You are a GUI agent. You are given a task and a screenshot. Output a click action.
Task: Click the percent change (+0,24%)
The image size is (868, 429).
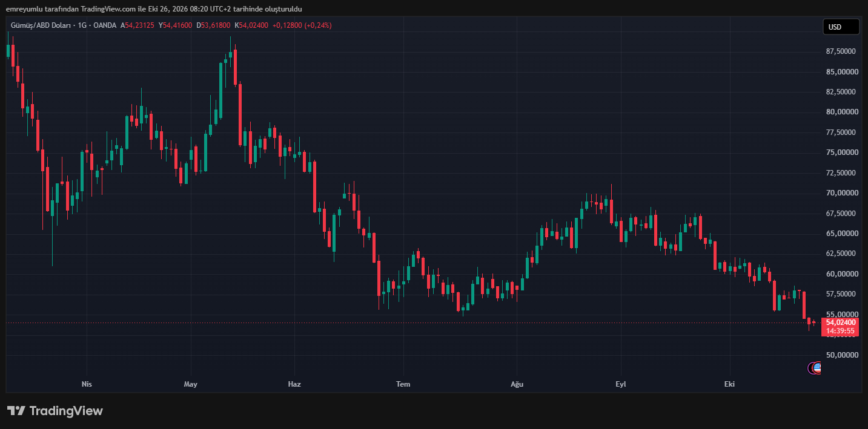point(318,25)
